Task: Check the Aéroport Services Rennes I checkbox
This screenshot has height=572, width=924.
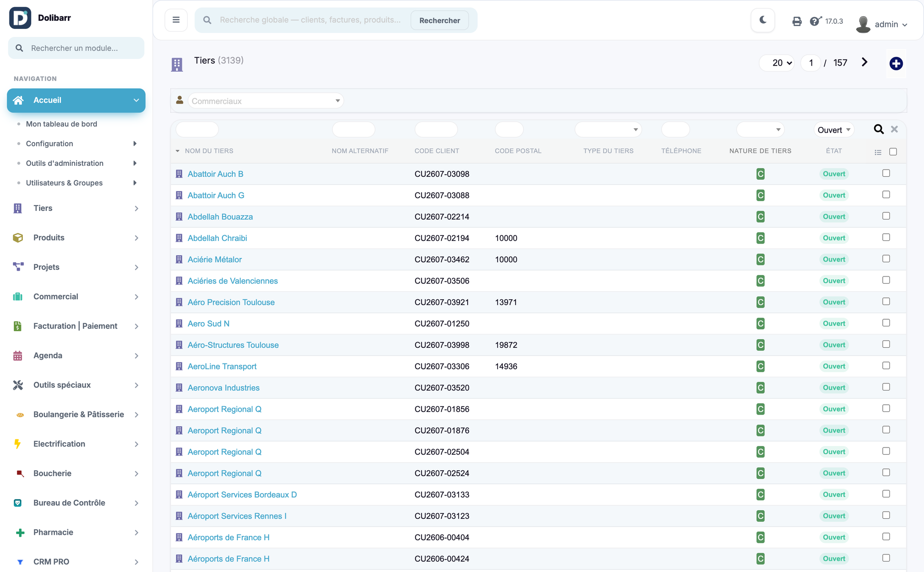Action: (x=886, y=515)
